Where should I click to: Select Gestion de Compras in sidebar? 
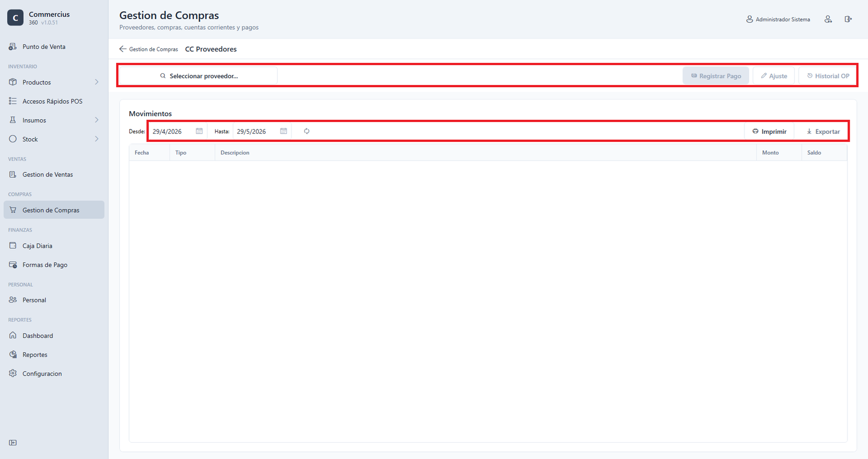coord(54,210)
